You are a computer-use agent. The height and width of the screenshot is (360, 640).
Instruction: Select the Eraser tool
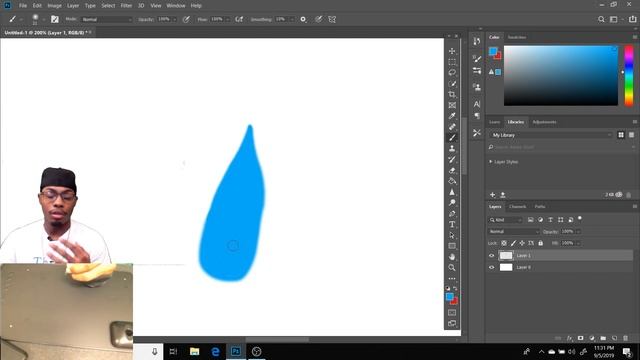452,170
